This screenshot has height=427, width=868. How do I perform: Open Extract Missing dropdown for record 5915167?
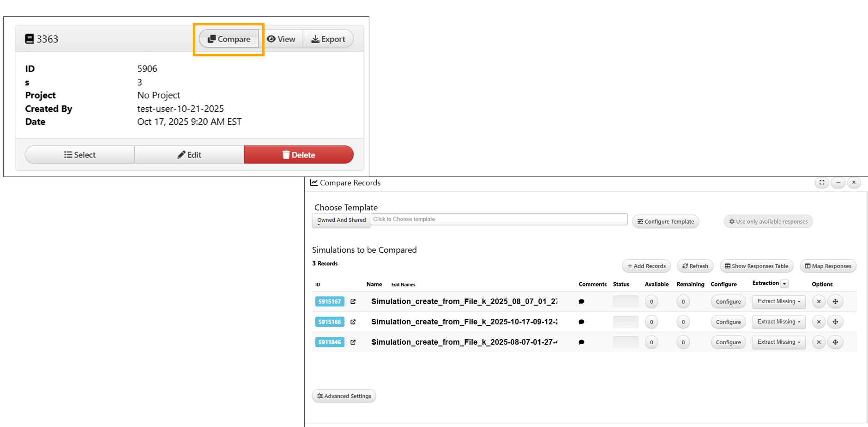point(778,302)
